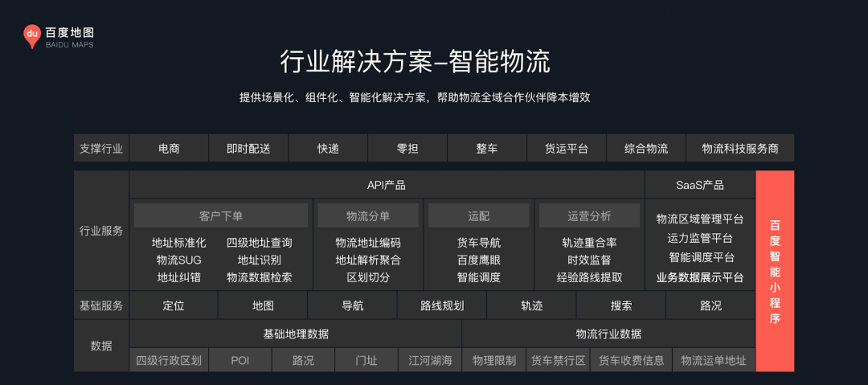Select the 搜索 service cell
The width and height of the screenshot is (868, 385).
point(621,305)
